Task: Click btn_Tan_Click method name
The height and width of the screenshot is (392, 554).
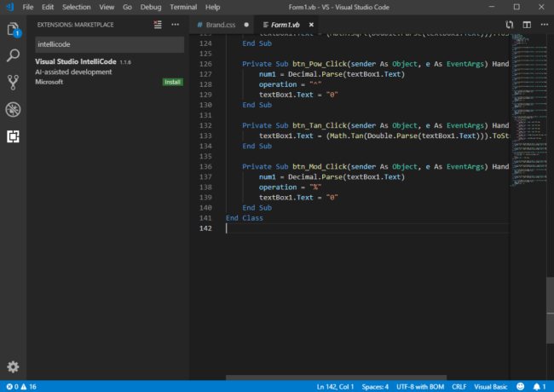Action: (320, 126)
